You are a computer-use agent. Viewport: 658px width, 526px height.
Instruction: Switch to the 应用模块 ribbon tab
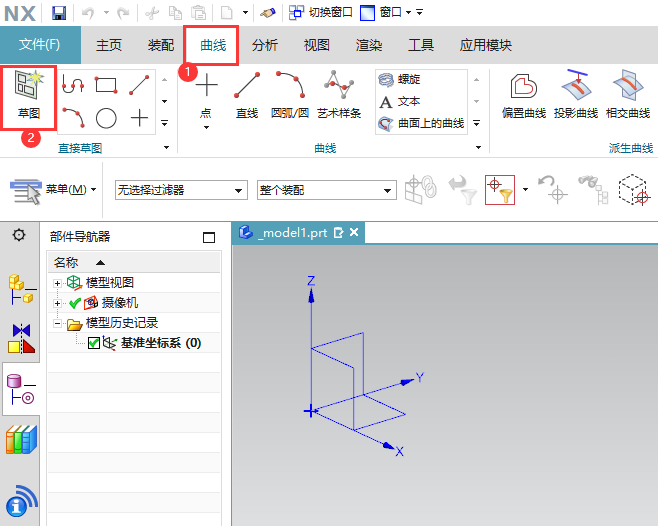point(486,45)
